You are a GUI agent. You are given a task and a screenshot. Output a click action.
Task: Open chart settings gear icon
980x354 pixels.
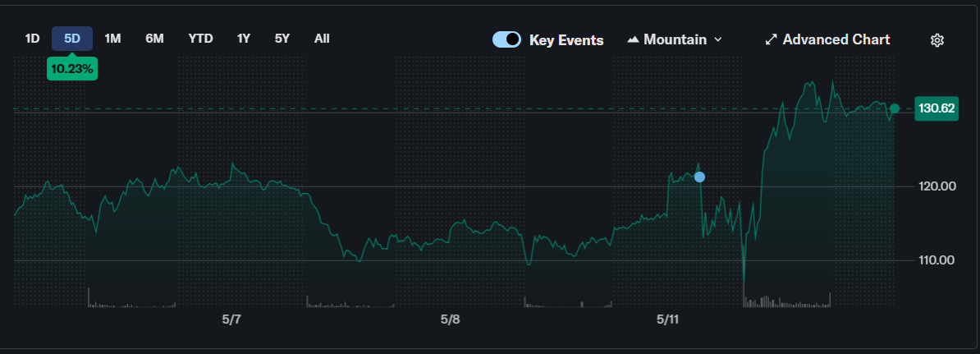936,40
